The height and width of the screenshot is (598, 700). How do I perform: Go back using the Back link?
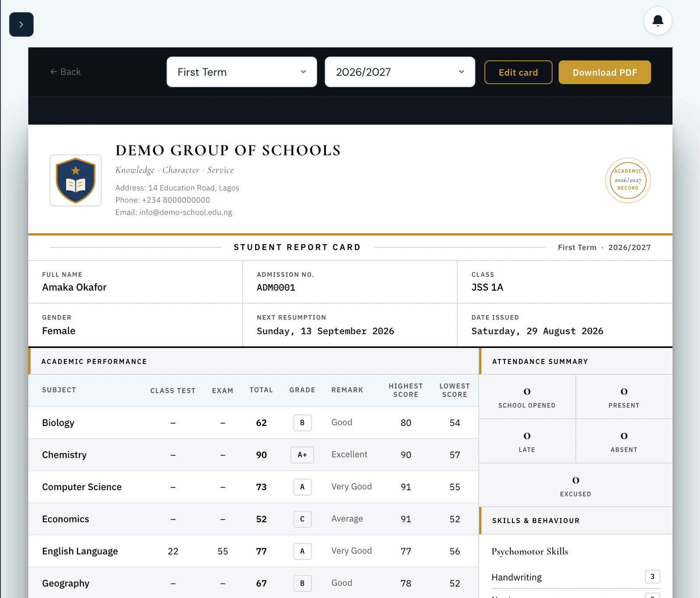pos(66,72)
